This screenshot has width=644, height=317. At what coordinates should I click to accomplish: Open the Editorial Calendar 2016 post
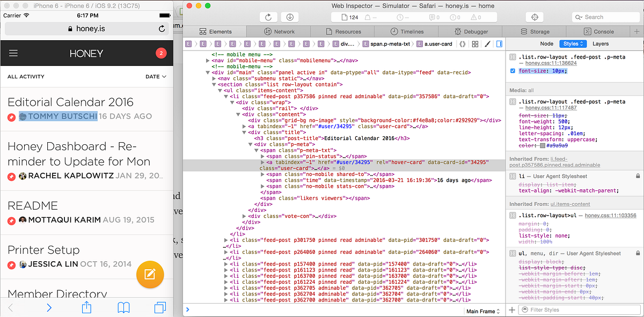click(70, 102)
